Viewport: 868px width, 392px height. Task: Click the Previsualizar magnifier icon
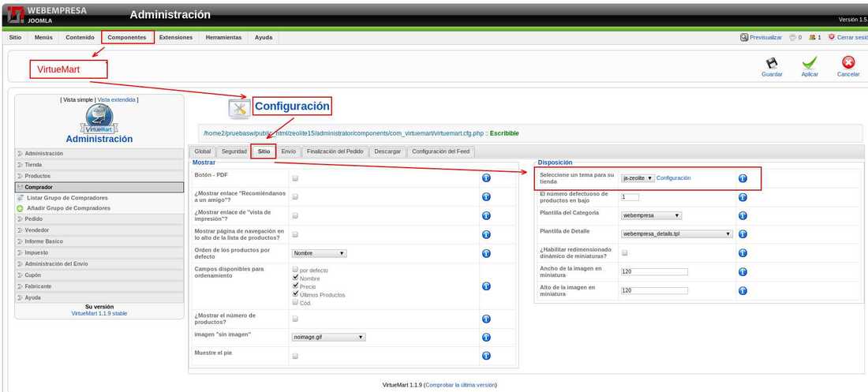click(x=744, y=37)
